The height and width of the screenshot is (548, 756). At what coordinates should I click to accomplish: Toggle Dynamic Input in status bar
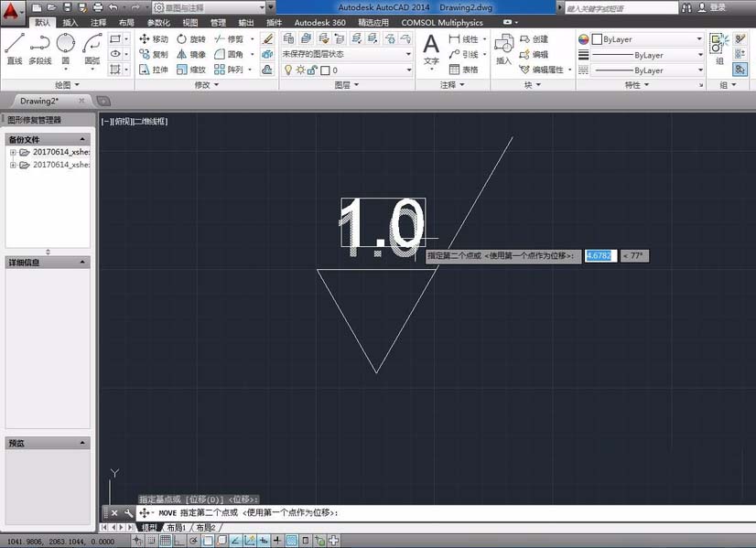[x=264, y=541]
